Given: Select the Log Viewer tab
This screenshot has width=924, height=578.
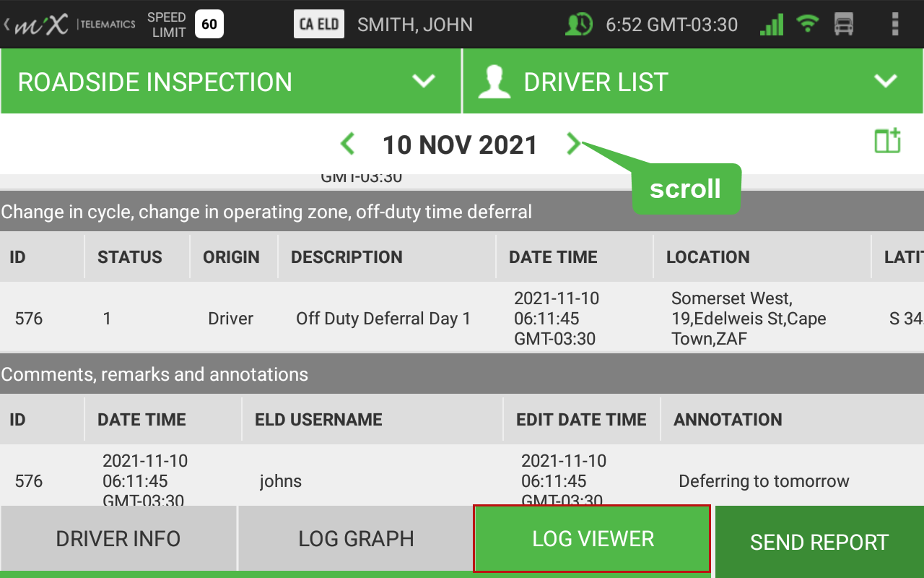Looking at the screenshot, I should 593,538.
